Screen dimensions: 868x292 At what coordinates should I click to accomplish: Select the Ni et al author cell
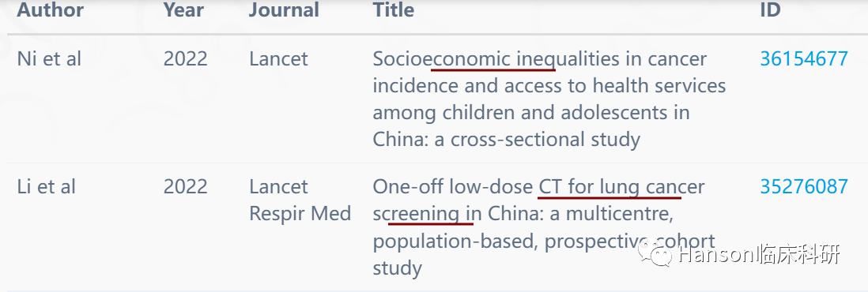49,58
